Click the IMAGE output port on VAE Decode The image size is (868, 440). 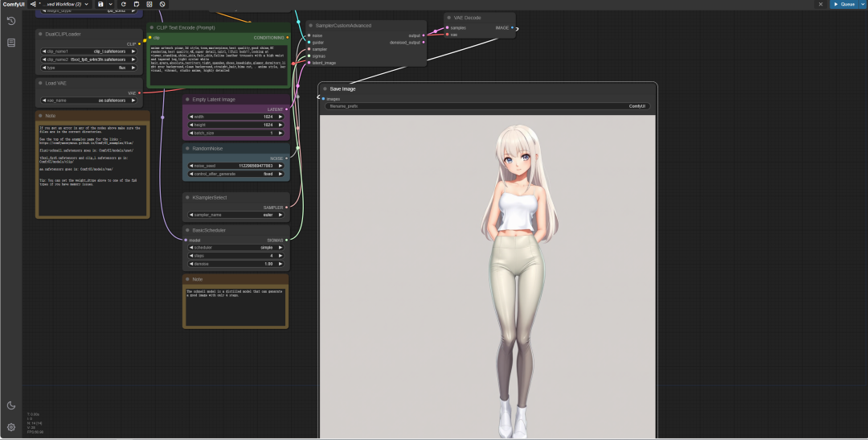[x=512, y=27]
